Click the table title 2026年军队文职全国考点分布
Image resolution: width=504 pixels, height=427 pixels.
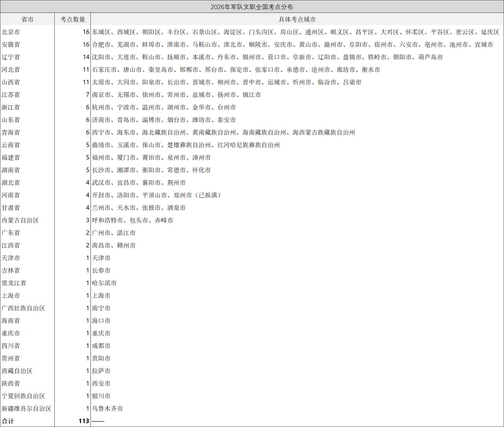(x=252, y=7)
